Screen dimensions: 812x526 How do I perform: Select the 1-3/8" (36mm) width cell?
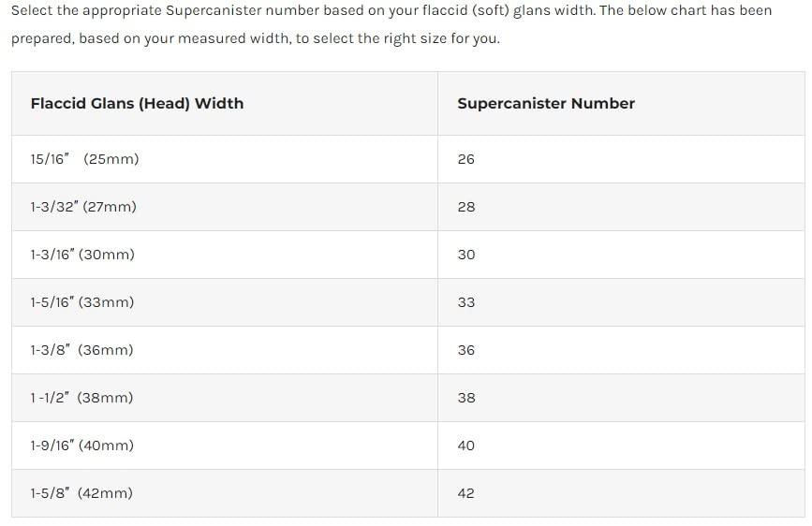pos(82,350)
